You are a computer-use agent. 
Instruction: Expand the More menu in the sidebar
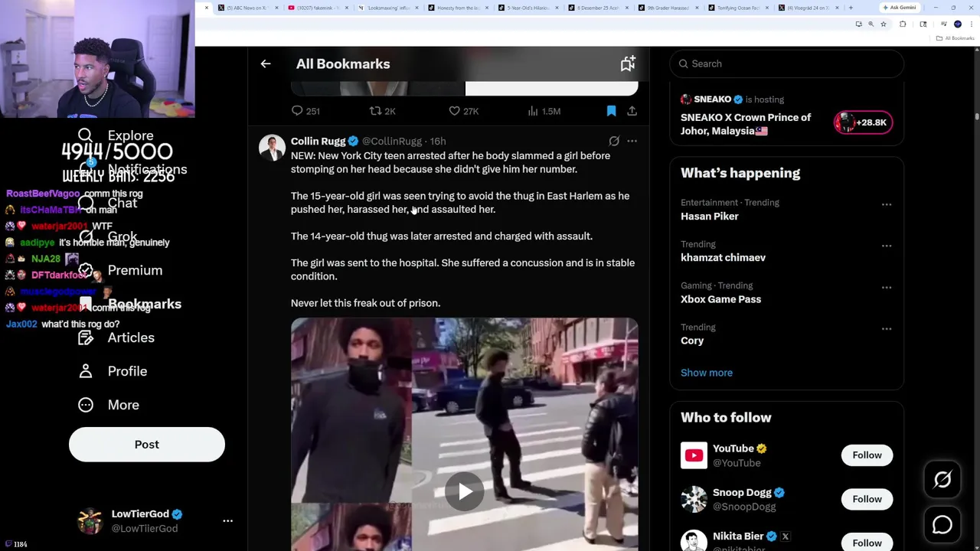(x=108, y=405)
